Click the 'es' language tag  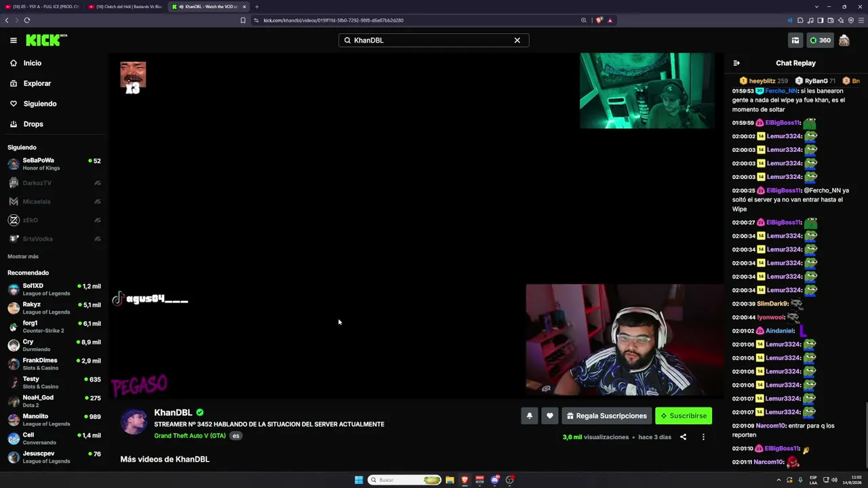coord(236,436)
